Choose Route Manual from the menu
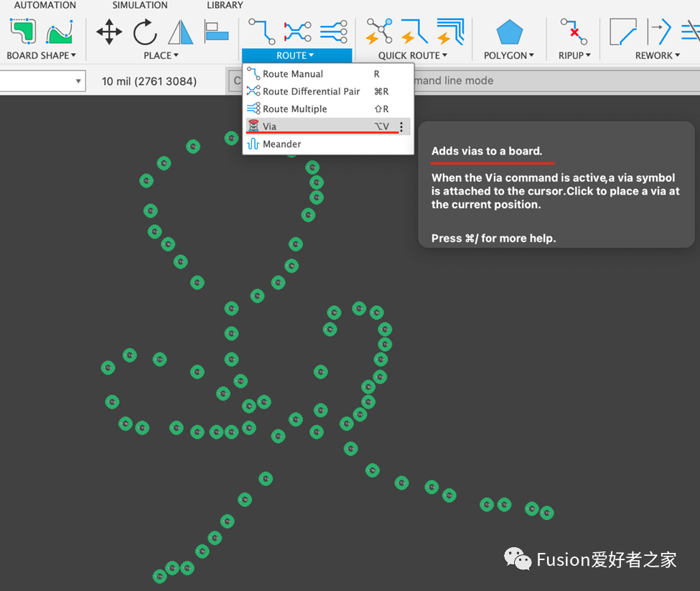This screenshot has width=700, height=591. click(328, 74)
